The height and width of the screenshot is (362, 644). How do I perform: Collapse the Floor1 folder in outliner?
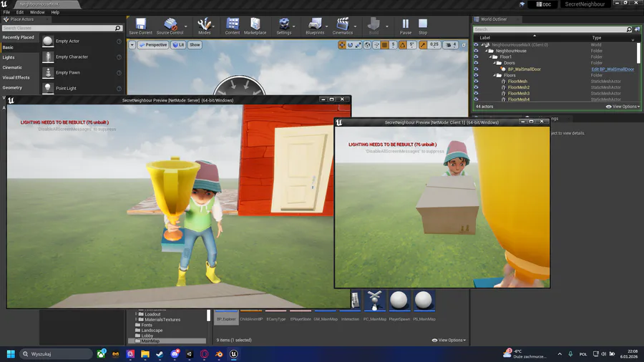[490, 57]
